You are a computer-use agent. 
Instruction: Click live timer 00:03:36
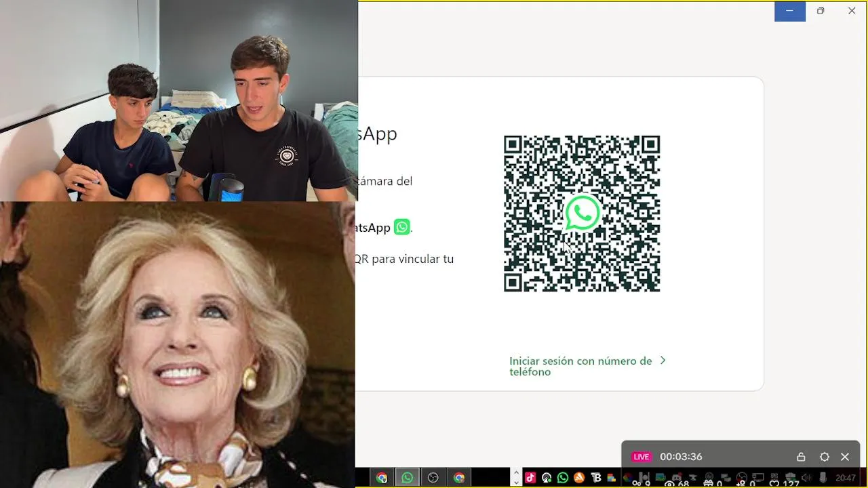point(681,457)
